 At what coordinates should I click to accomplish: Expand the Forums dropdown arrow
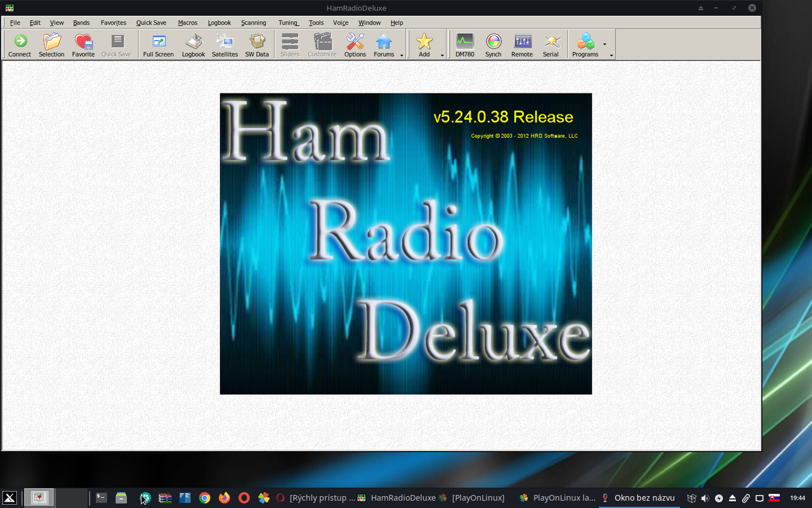point(402,55)
